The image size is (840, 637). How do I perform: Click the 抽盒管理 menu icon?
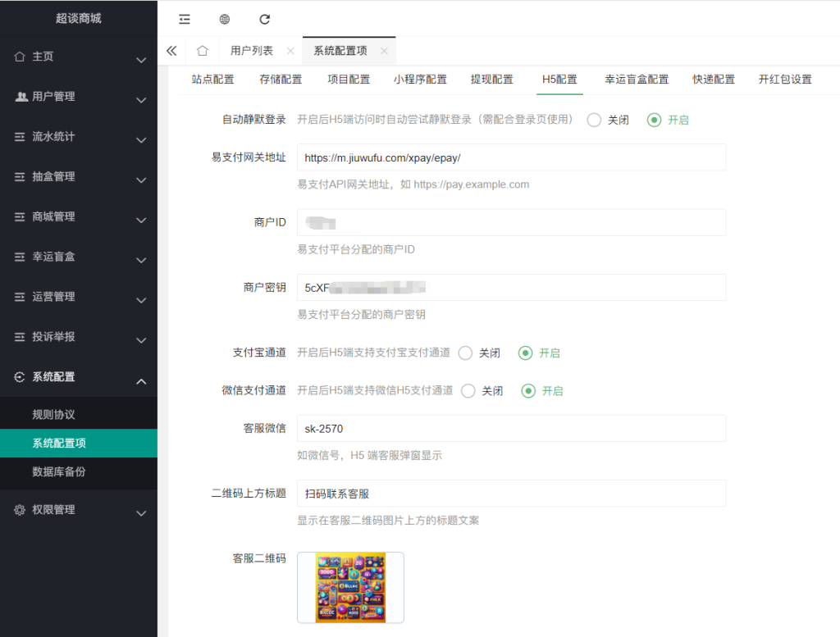click(20, 176)
